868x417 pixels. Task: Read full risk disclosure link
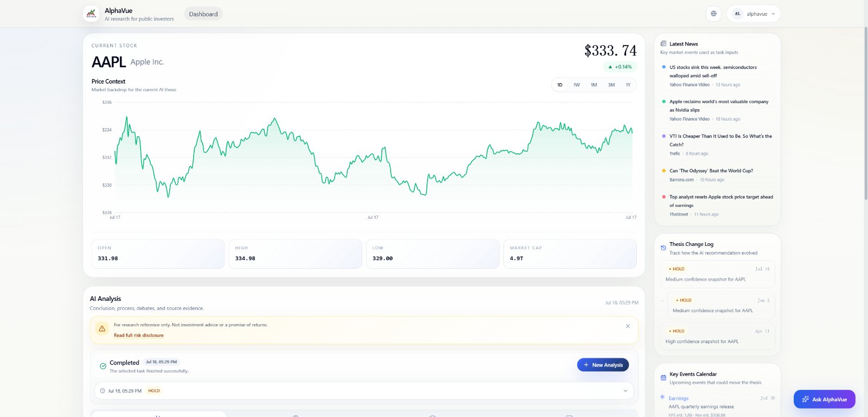[138, 336]
